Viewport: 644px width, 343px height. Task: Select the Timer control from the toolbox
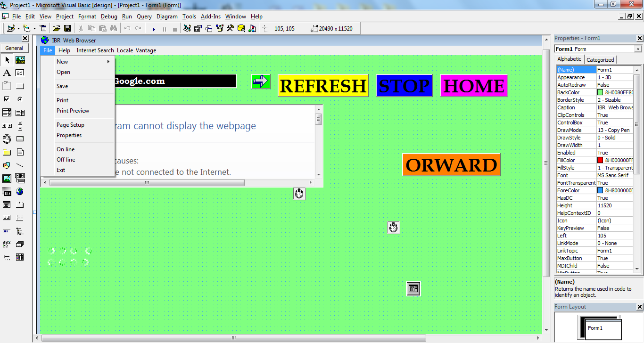coord(7,139)
